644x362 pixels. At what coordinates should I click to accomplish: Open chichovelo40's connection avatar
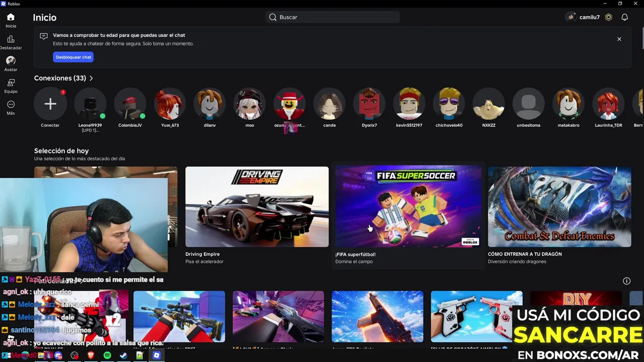coord(449,104)
